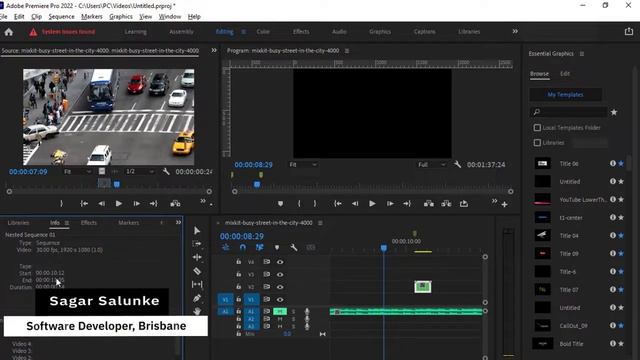Click the System issues found warning
The width and height of the screenshot is (640, 360).
[62, 32]
